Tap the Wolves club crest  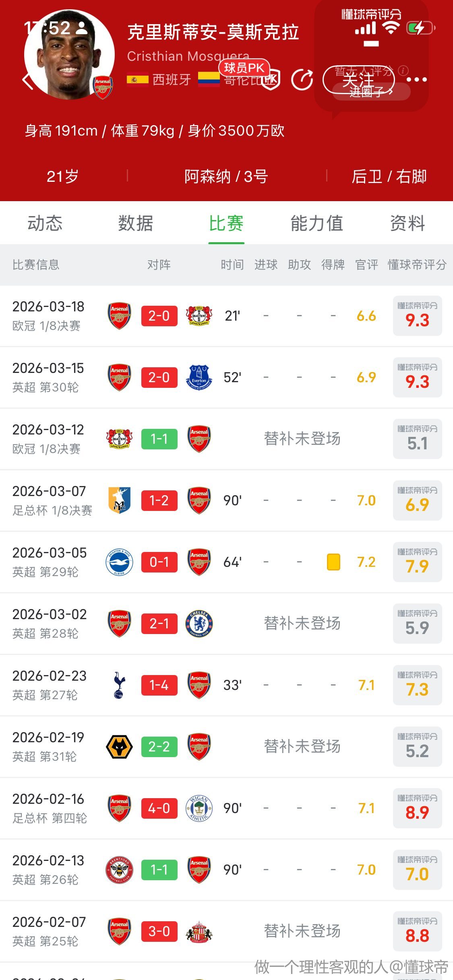click(119, 747)
